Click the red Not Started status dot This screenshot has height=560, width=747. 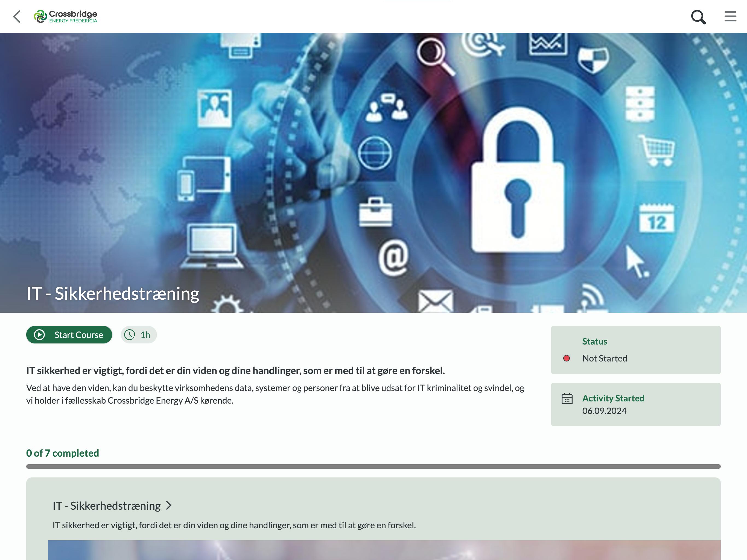click(567, 358)
